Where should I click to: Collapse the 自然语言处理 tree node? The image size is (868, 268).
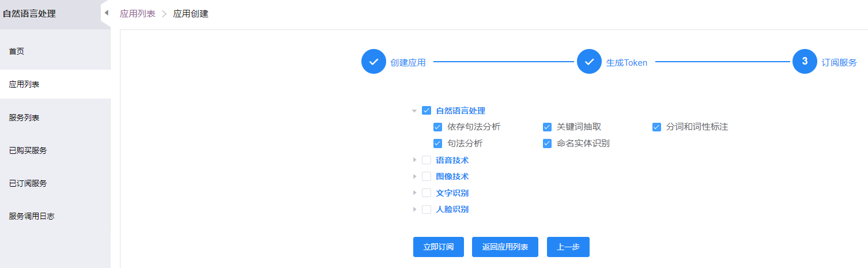414,111
